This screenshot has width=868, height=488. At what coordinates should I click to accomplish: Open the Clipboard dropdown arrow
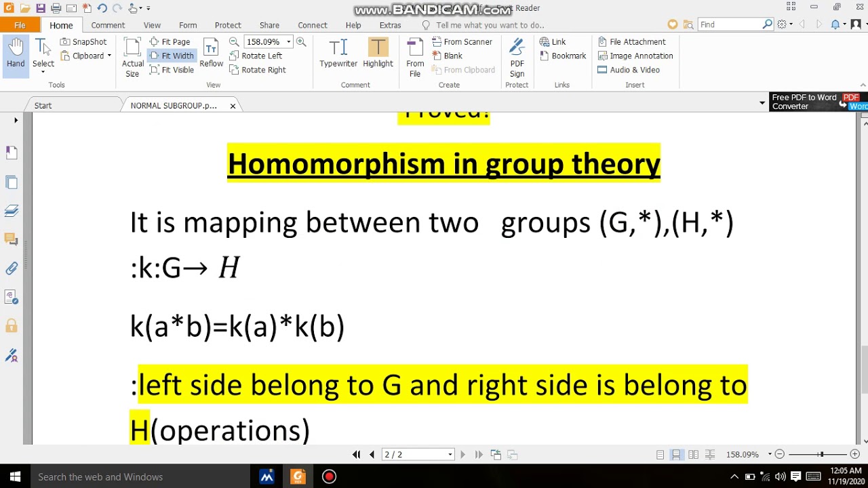pos(109,56)
